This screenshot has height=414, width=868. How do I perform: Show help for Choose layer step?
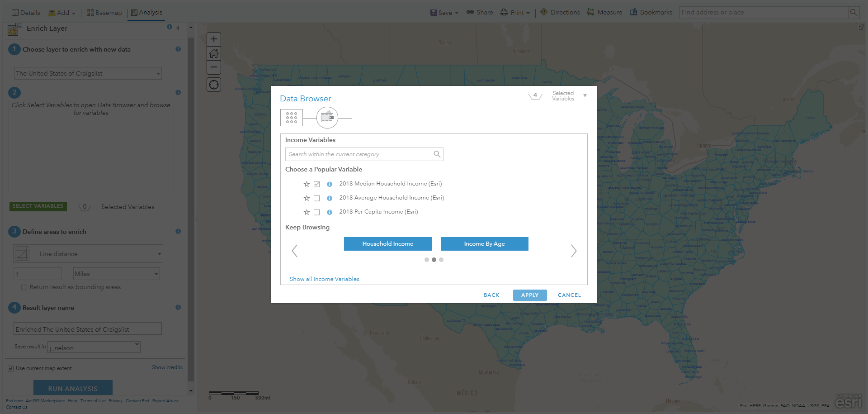click(x=178, y=49)
